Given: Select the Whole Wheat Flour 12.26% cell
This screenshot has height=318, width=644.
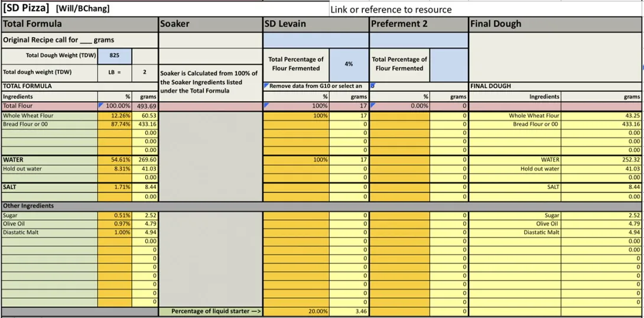Looking at the screenshot, I should (115, 116).
